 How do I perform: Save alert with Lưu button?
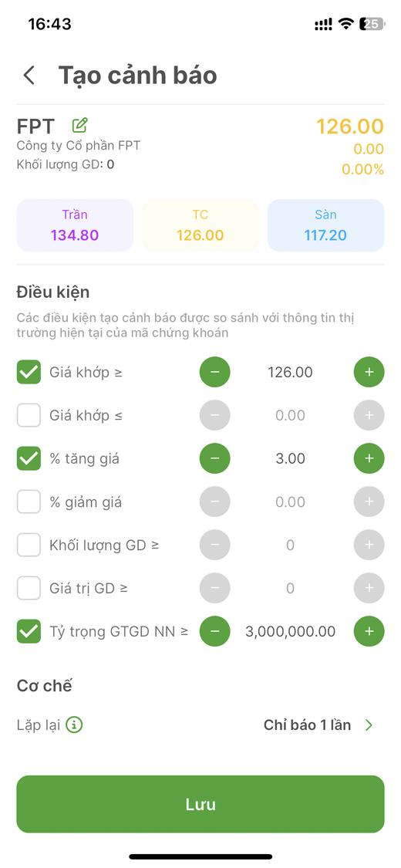(200, 804)
